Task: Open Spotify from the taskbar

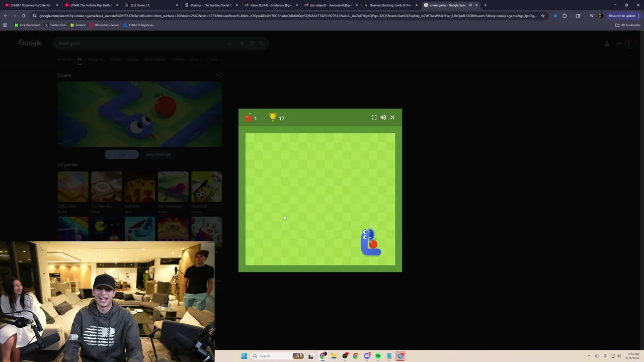Action: [x=378, y=356]
